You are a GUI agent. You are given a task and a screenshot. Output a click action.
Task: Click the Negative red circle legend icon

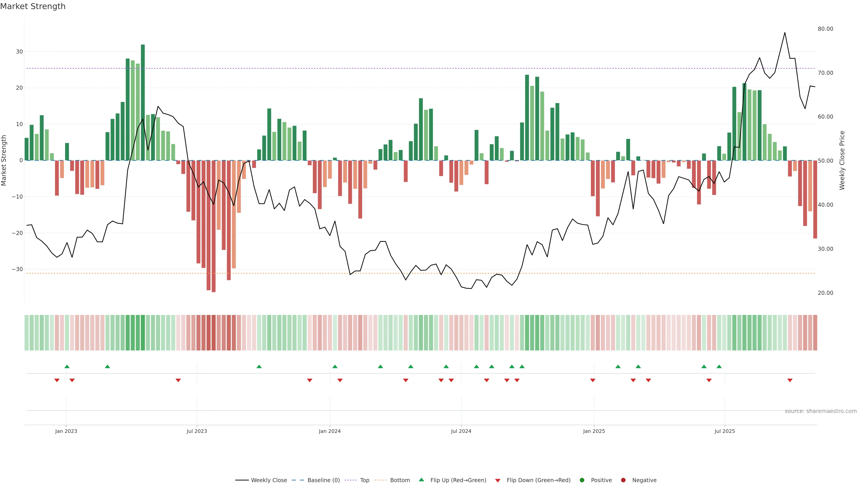pos(623,480)
